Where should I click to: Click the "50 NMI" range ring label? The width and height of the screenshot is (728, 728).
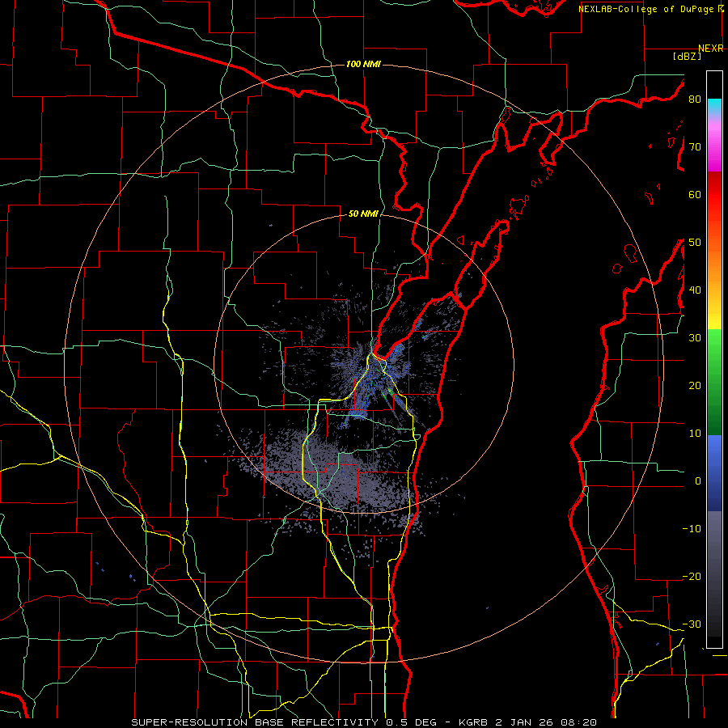tap(363, 214)
